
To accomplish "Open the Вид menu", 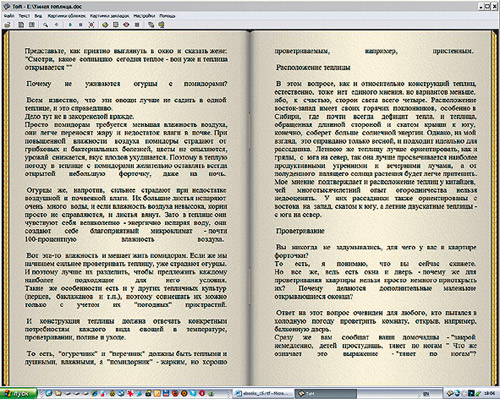I will click(x=38, y=16).
